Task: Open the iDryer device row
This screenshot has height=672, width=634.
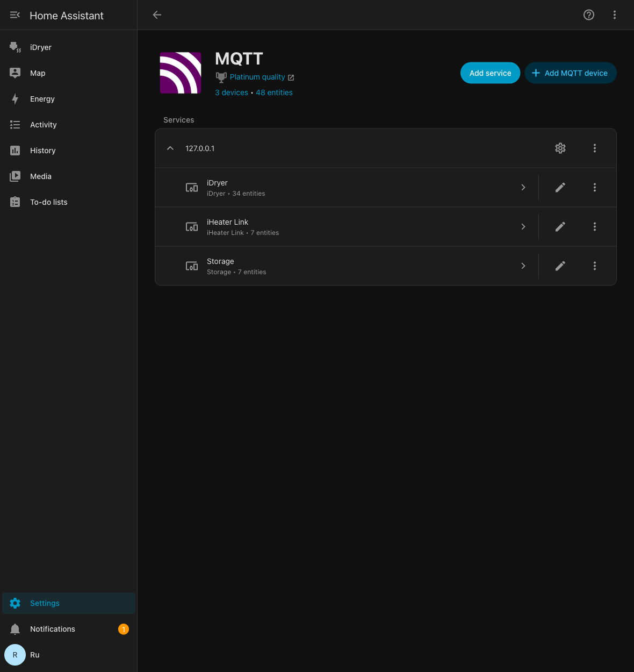Action: click(347, 188)
